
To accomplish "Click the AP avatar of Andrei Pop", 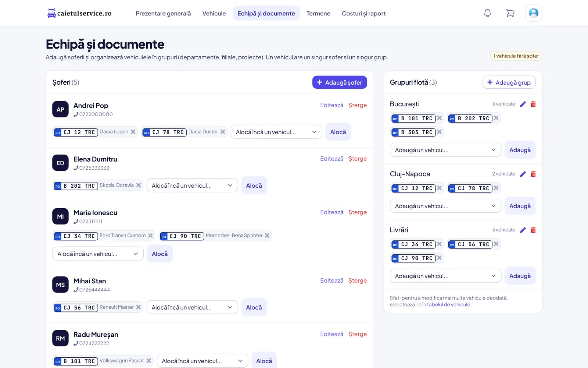I will tap(60, 109).
